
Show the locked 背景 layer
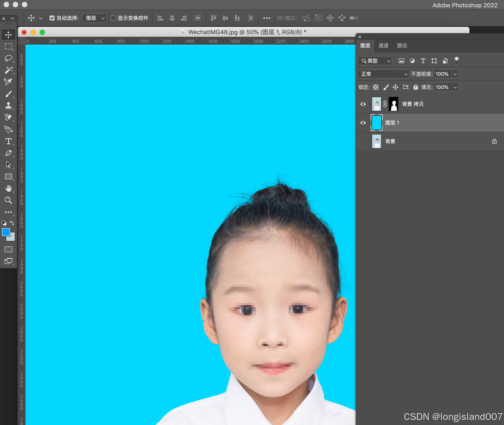pos(363,142)
